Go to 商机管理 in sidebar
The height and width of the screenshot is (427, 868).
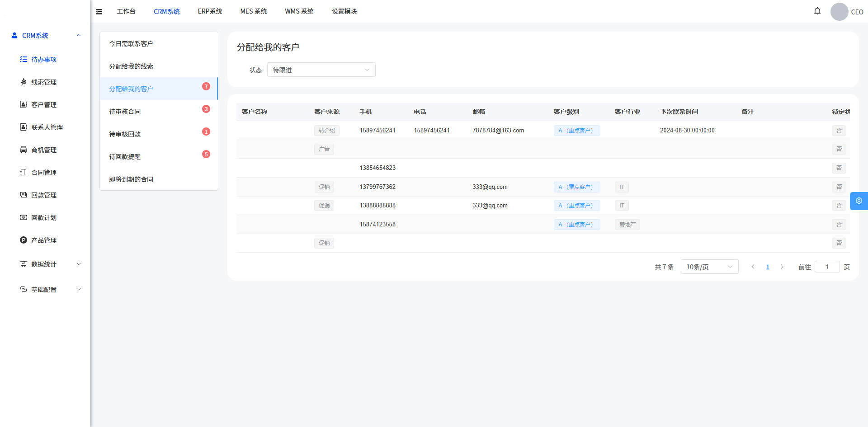(44, 150)
